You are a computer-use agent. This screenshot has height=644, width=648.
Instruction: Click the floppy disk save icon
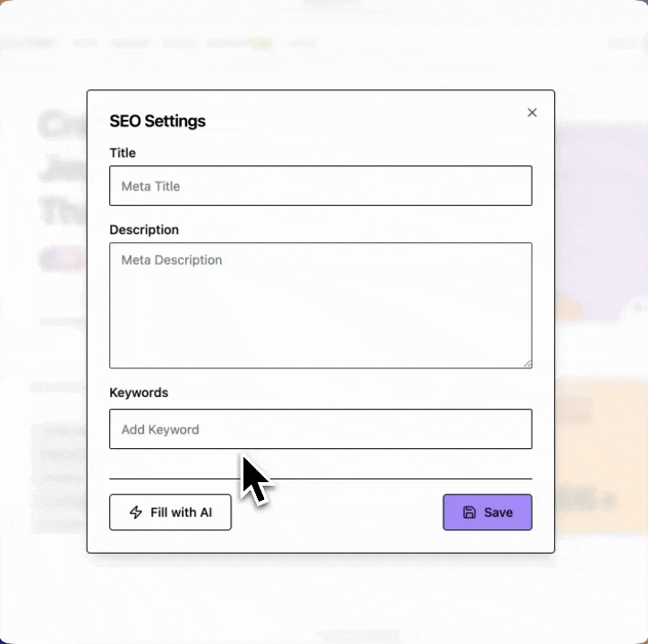(469, 513)
